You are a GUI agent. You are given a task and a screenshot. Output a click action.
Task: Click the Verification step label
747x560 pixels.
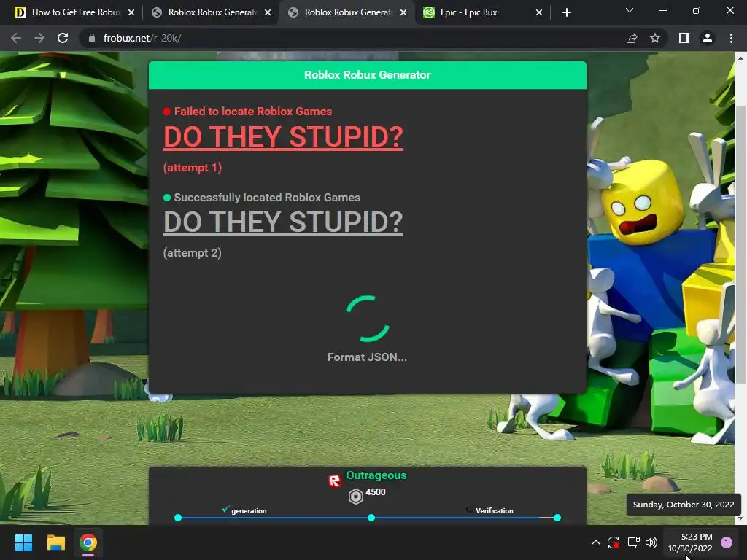click(x=494, y=510)
